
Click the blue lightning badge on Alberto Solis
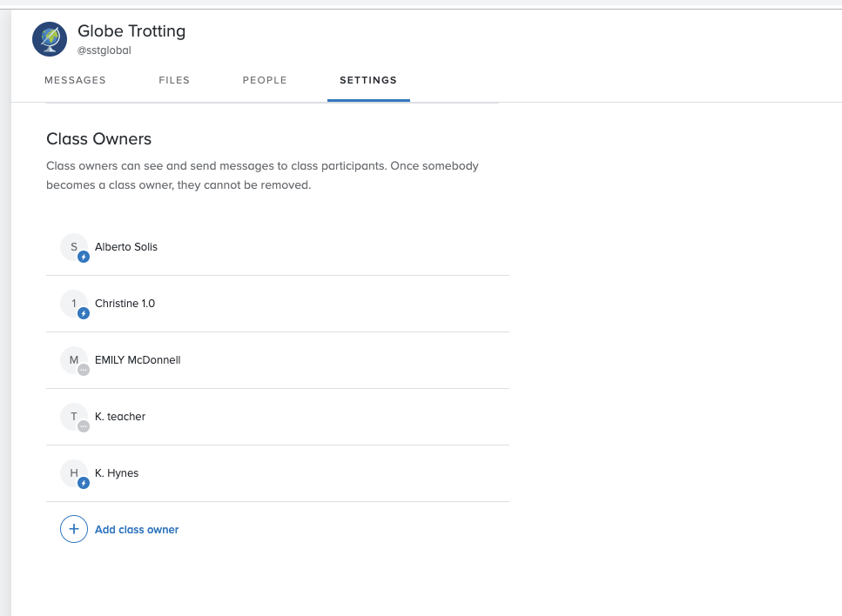[x=84, y=257]
